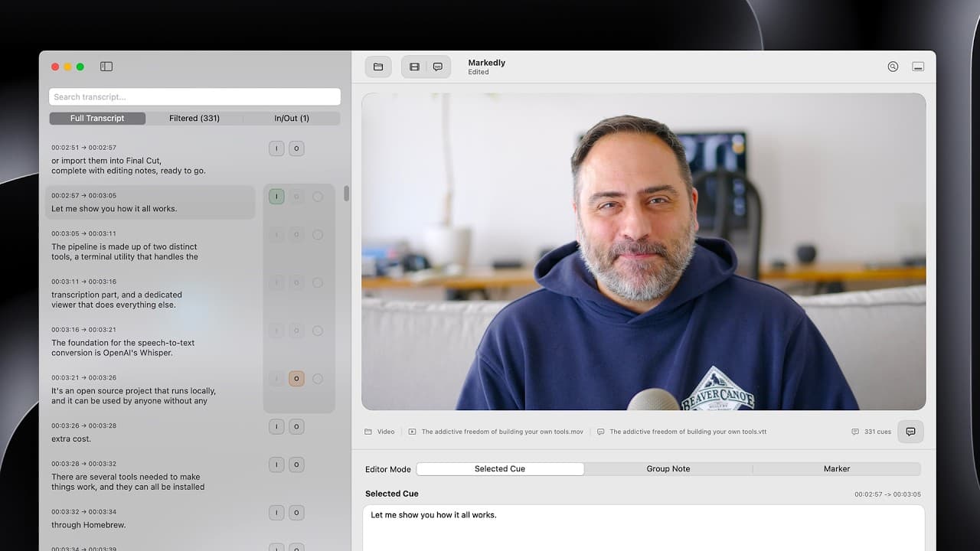Click the magnifier search icon in the toolbar
Viewport: 980px width, 551px height.
pyautogui.click(x=893, y=67)
